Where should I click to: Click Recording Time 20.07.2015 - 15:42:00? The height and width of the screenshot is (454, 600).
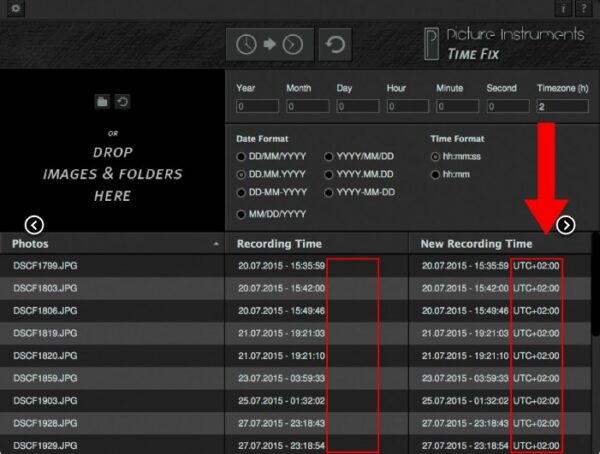pyautogui.click(x=281, y=288)
